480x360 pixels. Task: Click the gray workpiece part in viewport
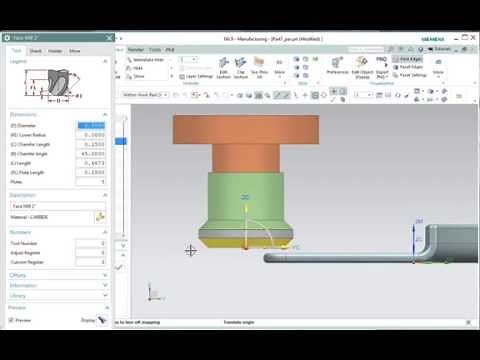coord(371,245)
